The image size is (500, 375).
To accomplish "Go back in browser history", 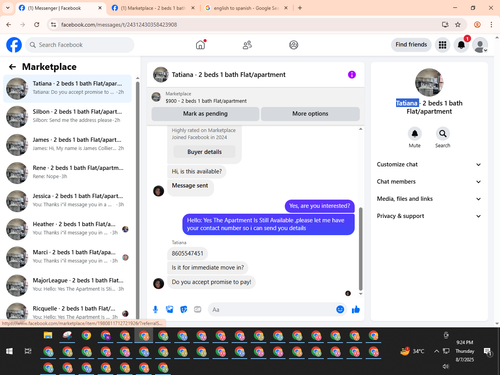I will click(x=9, y=24).
